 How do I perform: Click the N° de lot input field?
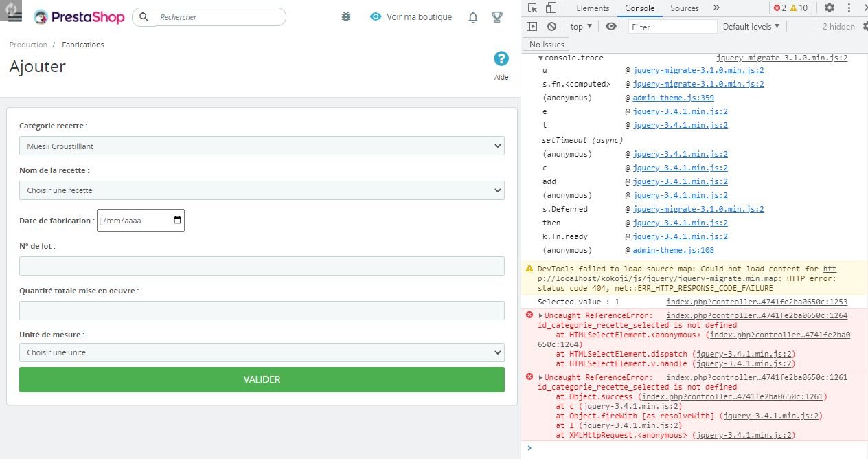(262, 266)
